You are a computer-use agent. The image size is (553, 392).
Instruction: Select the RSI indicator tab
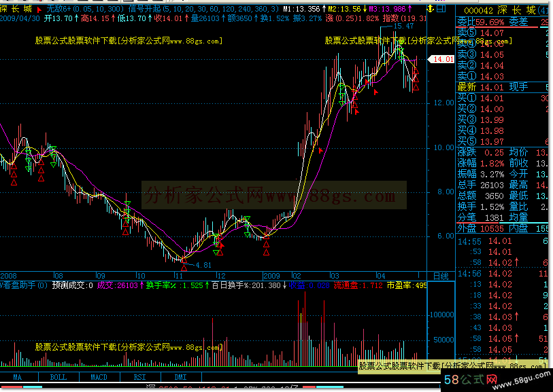tap(139, 377)
